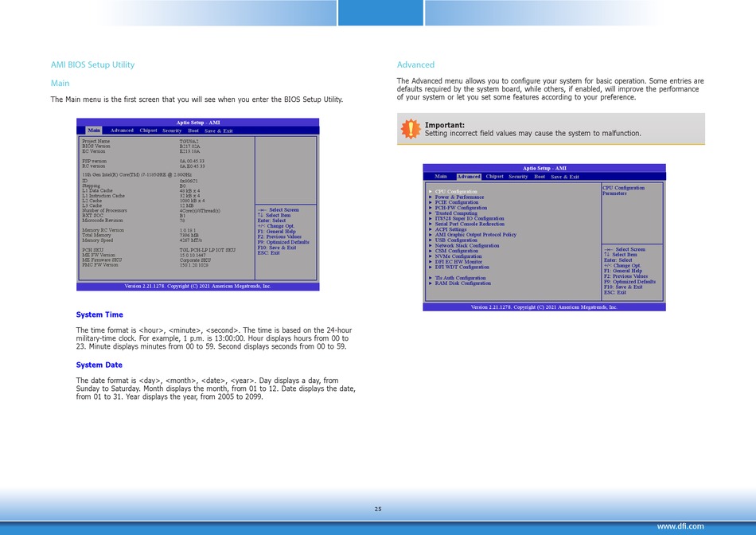The image size is (756, 535).
Task: Click 'PCH SKU' row label
Action: pyautogui.click(x=92, y=250)
